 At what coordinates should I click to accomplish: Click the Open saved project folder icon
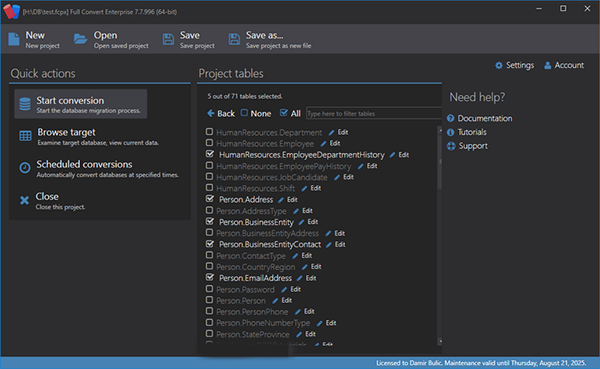80,39
